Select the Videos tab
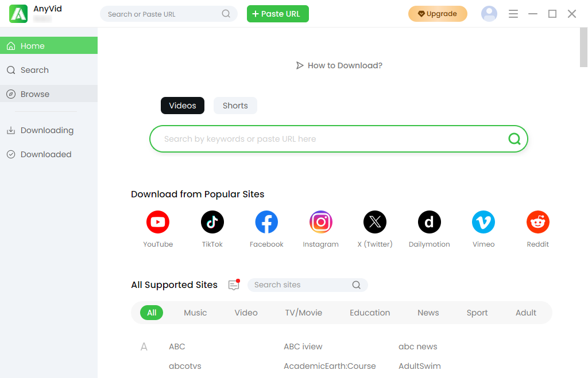Viewport: 588px width, 378px height. coord(183,106)
